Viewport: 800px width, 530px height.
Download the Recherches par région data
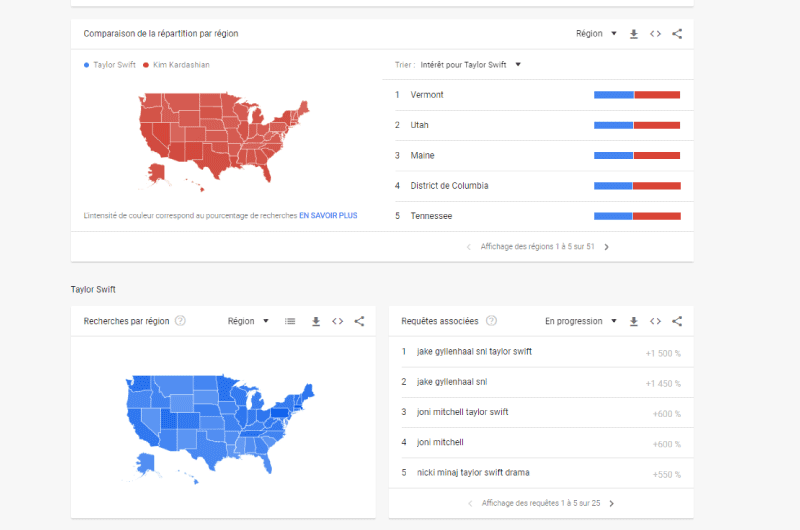(x=316, y=321)
